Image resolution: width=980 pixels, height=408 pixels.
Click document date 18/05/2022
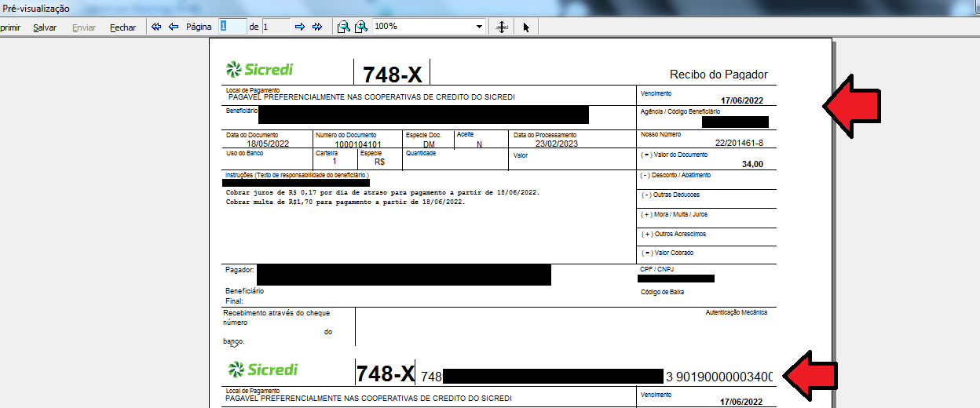[x=268, y=144]
